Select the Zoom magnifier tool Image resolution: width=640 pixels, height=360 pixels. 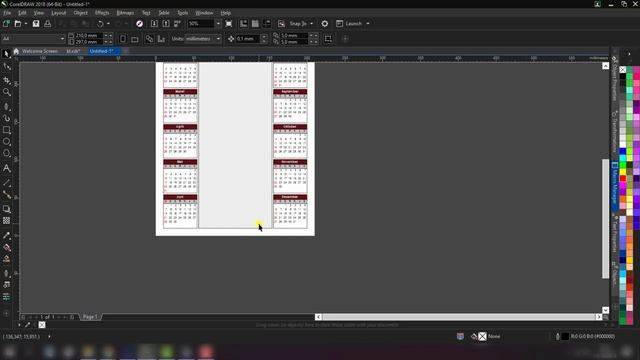point(7,93)
